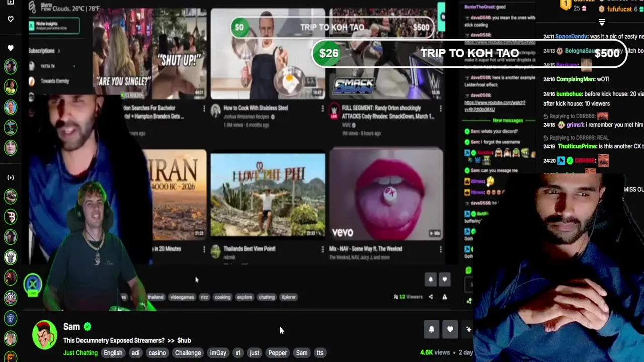This screenshot has height=362, width=644.
Task: Select the tts tag
Action: 320,353
